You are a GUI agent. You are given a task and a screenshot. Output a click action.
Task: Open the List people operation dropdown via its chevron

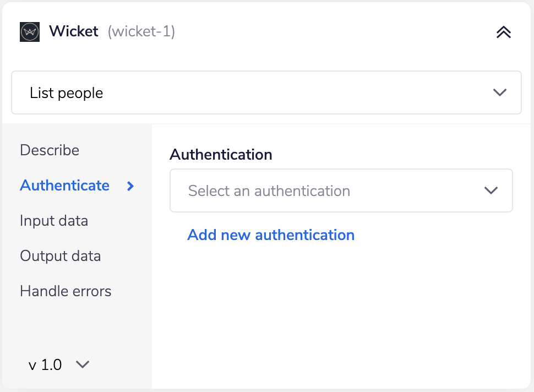pos(500,92)
